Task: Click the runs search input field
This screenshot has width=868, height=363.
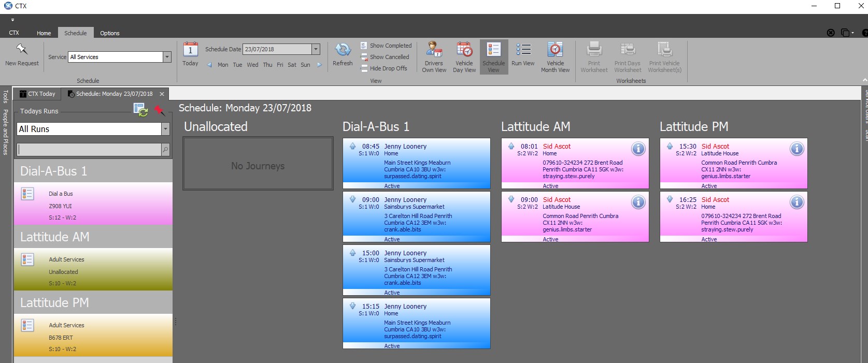Action: coord(90,150)
